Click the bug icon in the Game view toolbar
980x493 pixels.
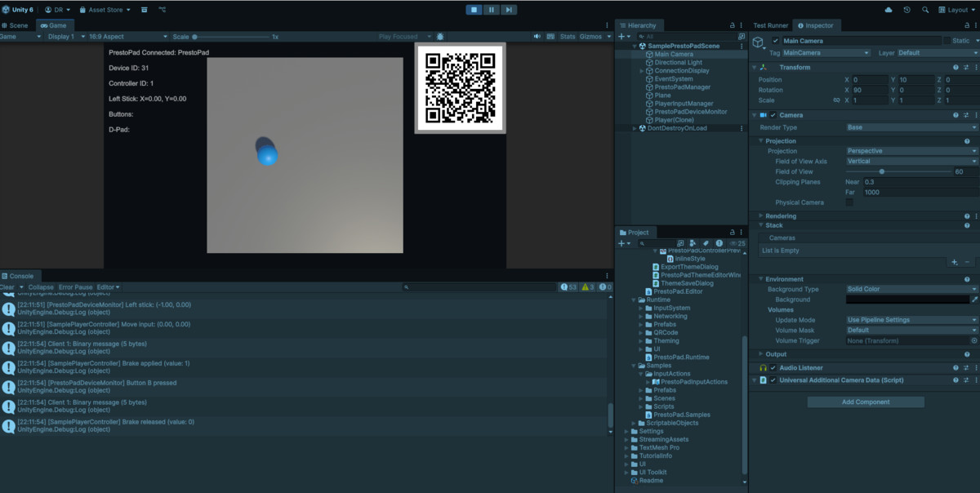click(440, 37)
